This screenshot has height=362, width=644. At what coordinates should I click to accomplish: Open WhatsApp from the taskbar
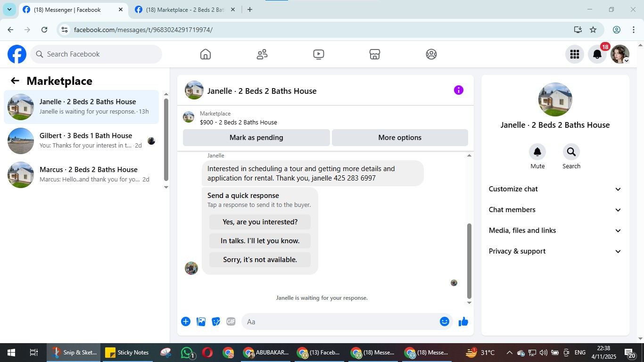click(188, 353)
